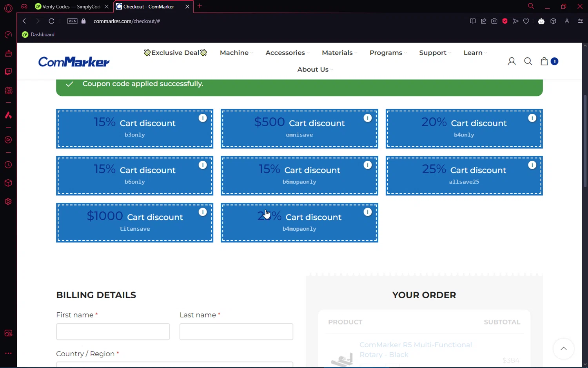Open the user account icon
This screenshot has height=368, width=588.
(512, 61)
